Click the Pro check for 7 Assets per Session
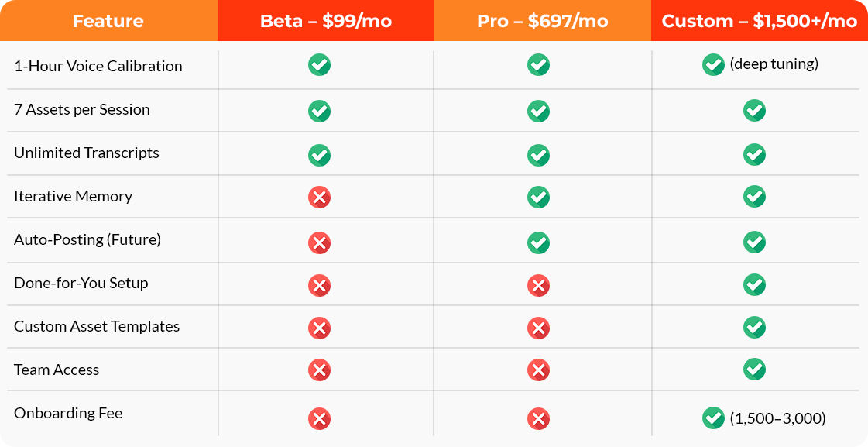 (x=538, y=111)
